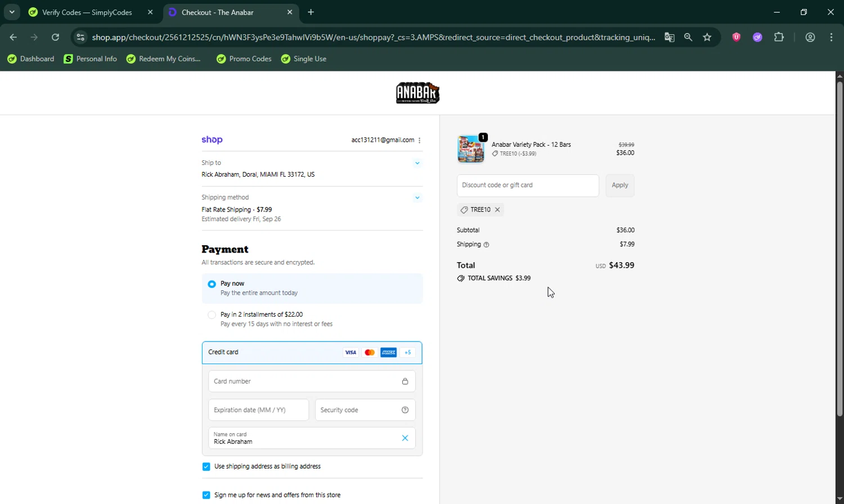The image size is (844, 504).
Task: Close the Verify Codes — SimplyCodes tab
Action: [x=150, y=12]
